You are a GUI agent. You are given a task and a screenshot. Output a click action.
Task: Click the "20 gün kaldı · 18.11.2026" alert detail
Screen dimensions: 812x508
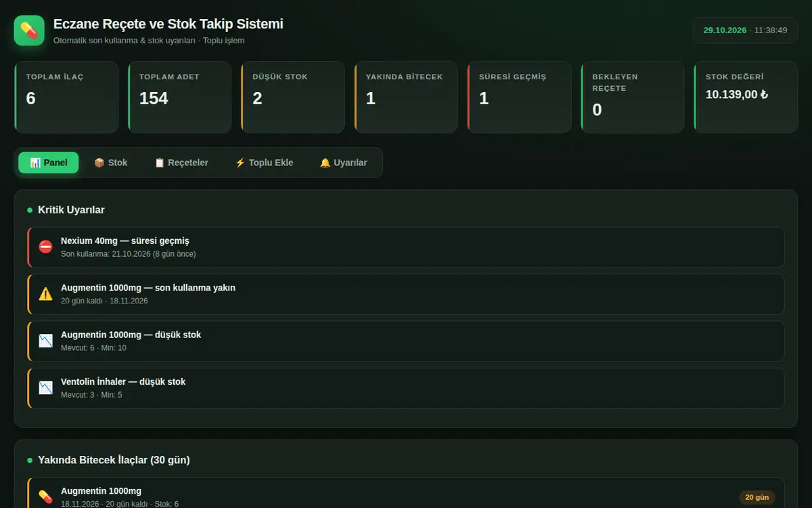coord(104,301)
